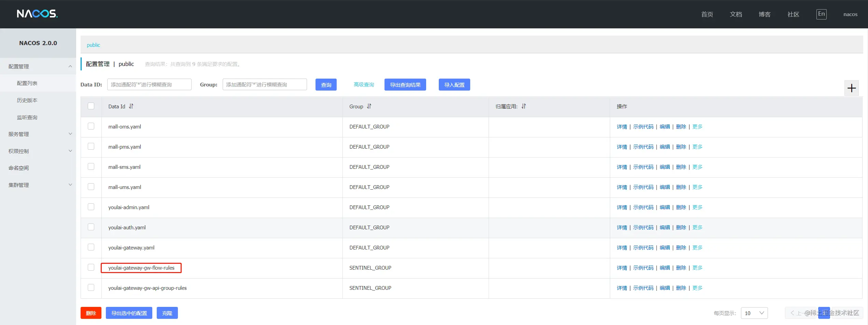
Task: Select the mall-sms.yaml Data Id text
Action: pos(124,167)
